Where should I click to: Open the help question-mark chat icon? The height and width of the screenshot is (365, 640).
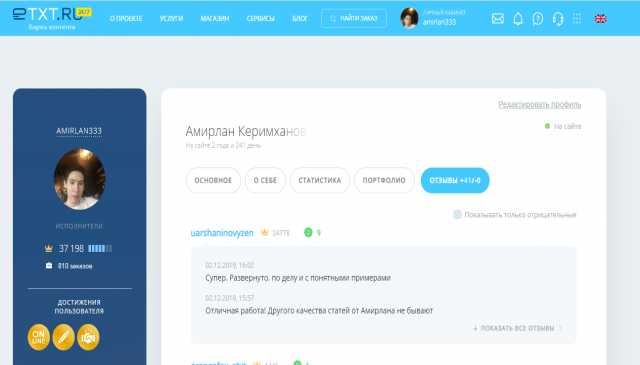pyautogui.click(x=538, y=19)
